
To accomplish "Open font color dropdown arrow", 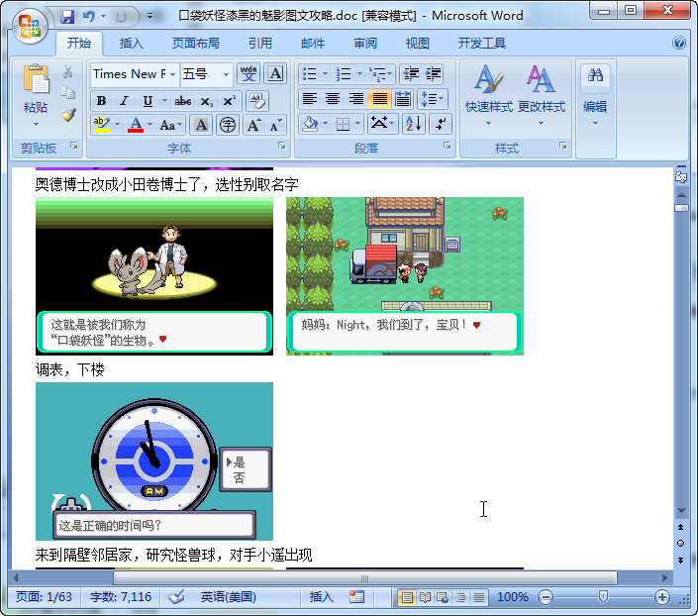I will point(150,125).
